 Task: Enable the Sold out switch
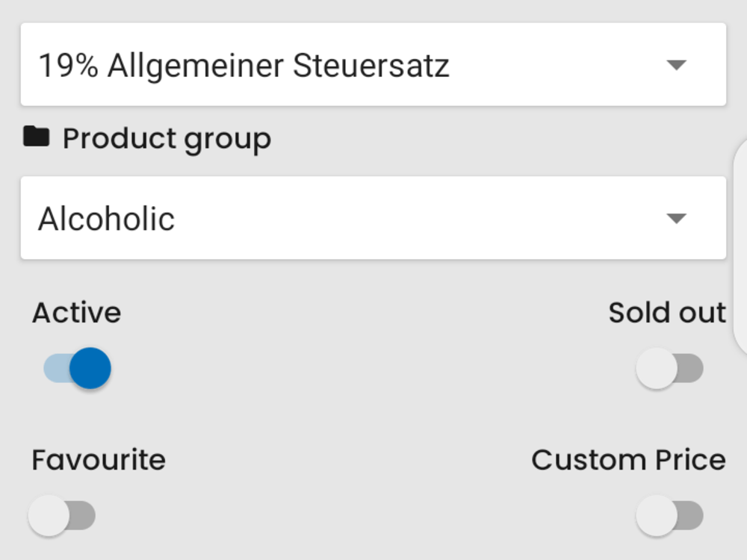[670, 368]
